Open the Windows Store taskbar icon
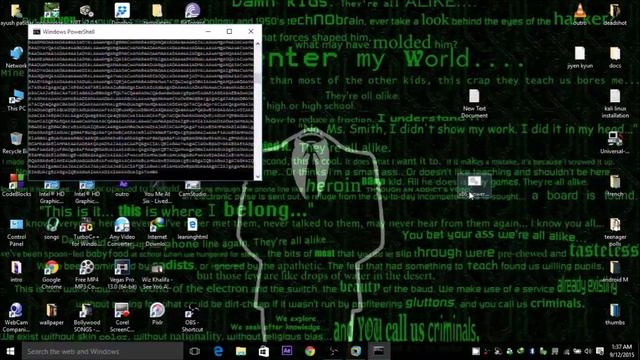Viewport: 640px width, 360px height. tap(264, 351)
